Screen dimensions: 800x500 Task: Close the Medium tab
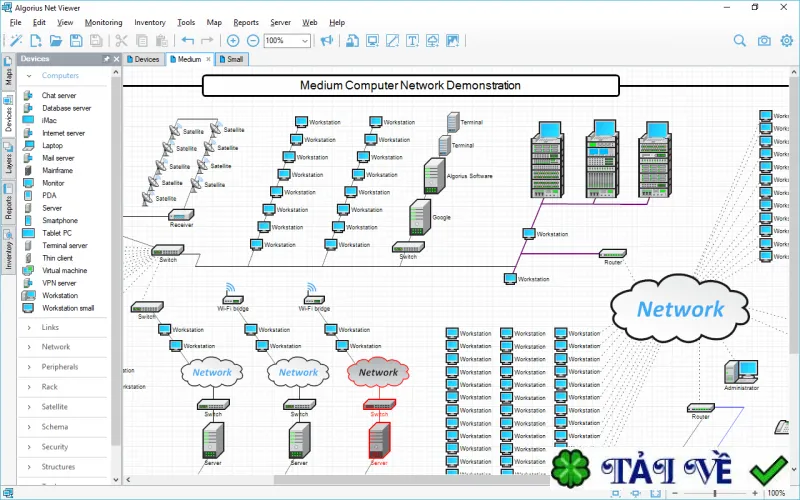(x=208, y=59)
